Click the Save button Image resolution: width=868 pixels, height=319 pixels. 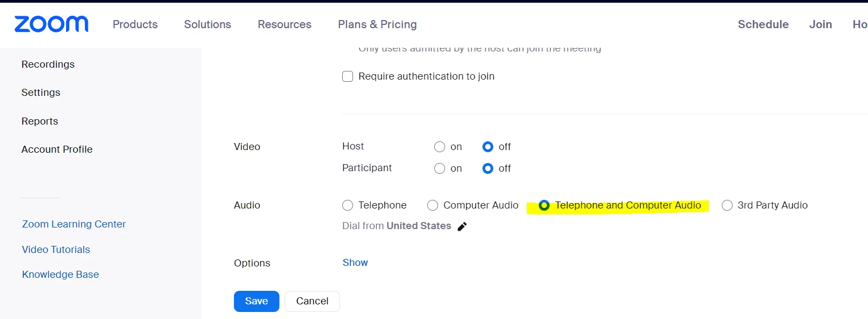click(x=257, y=301)
